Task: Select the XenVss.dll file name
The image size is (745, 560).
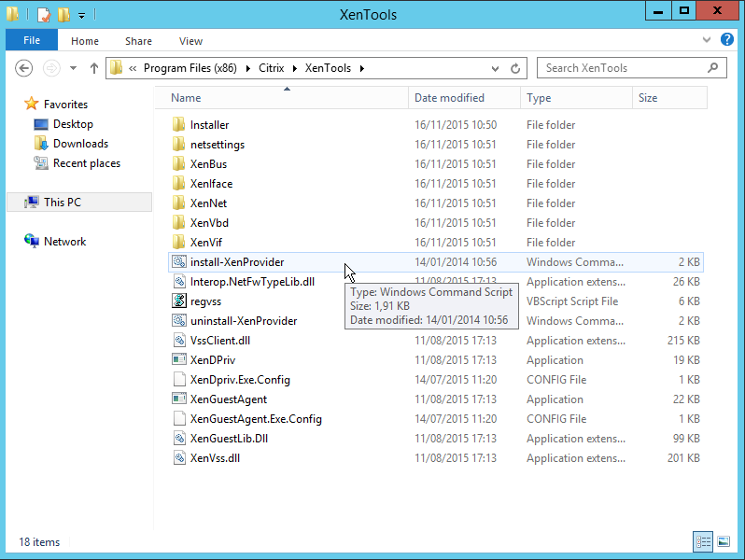Action: (x=215, y=458)
